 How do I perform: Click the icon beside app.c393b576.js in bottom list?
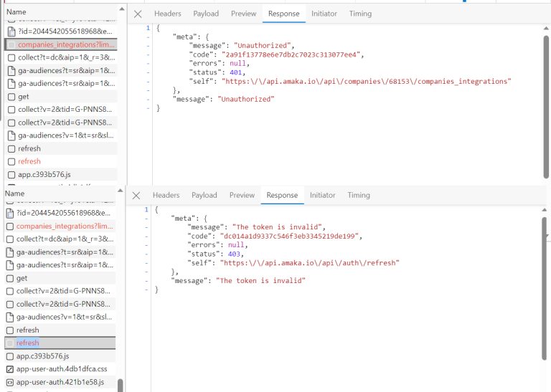point(10,356)
